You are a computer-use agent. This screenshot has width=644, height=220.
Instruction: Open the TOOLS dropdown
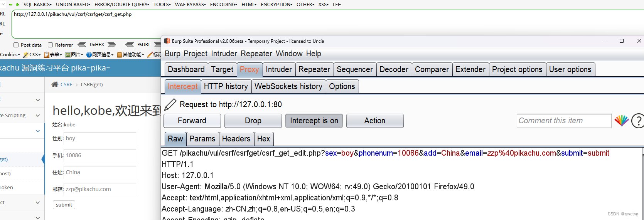click(162, 5)
